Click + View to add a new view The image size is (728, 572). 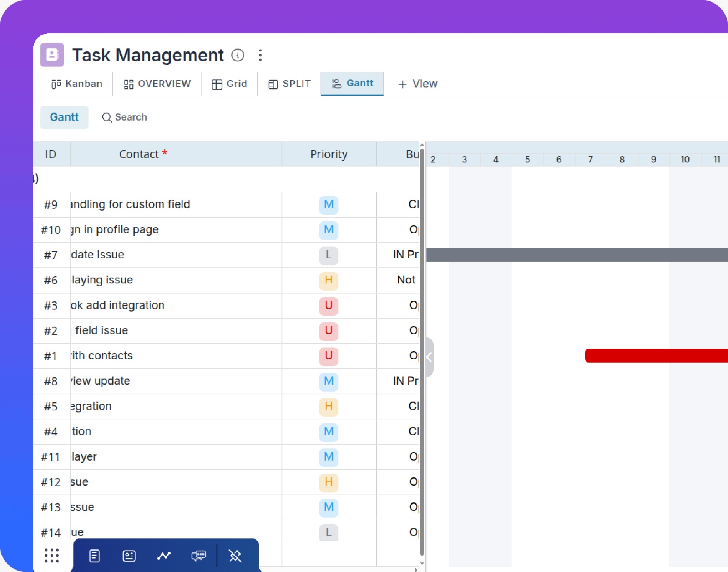click(417, 84)
